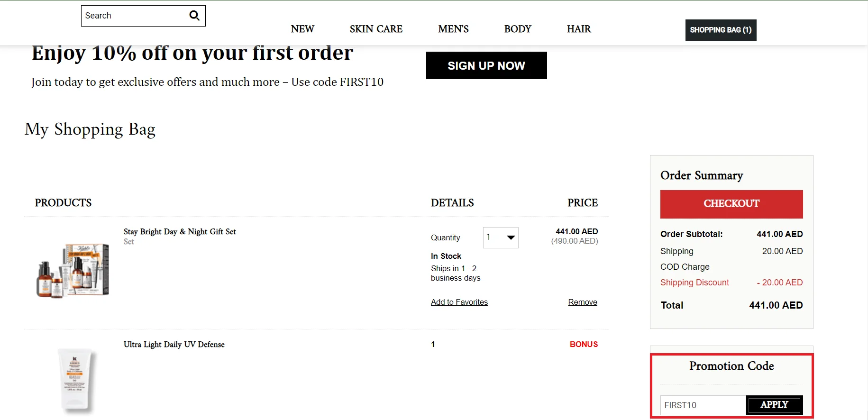Click the SIGN UP NOW button

click(x=486, y=65)
